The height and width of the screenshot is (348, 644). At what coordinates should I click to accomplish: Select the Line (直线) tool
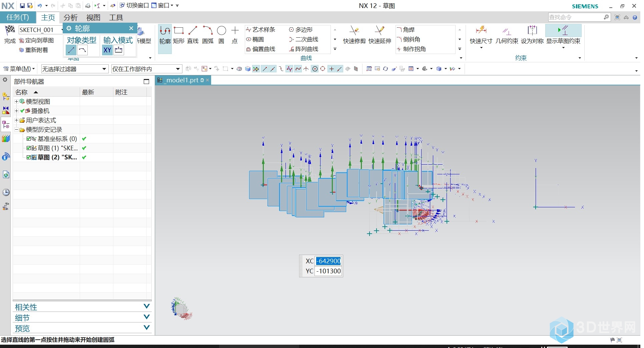coord(193,35)
